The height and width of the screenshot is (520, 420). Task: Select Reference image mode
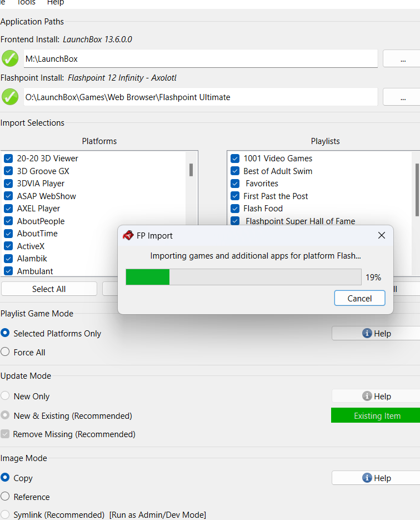click(5, 496)
